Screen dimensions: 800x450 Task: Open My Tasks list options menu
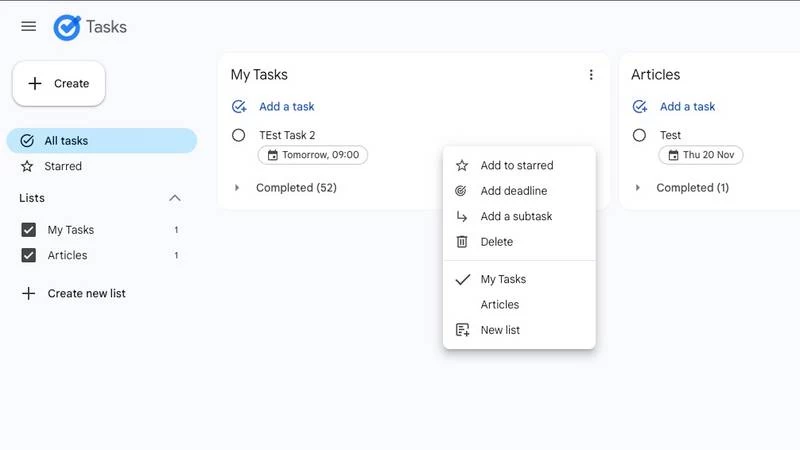pyautogui.click(x=591, y=75)
